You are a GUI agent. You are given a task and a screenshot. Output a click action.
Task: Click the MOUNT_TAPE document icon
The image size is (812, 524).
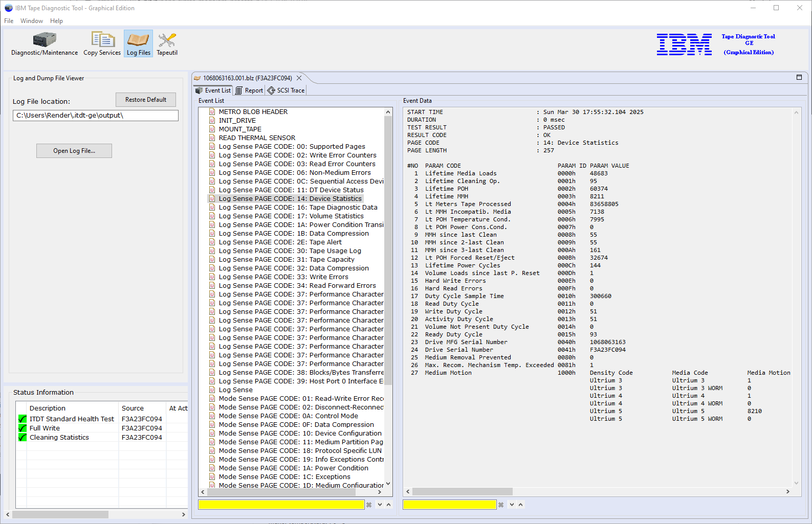tap(212, 129)
